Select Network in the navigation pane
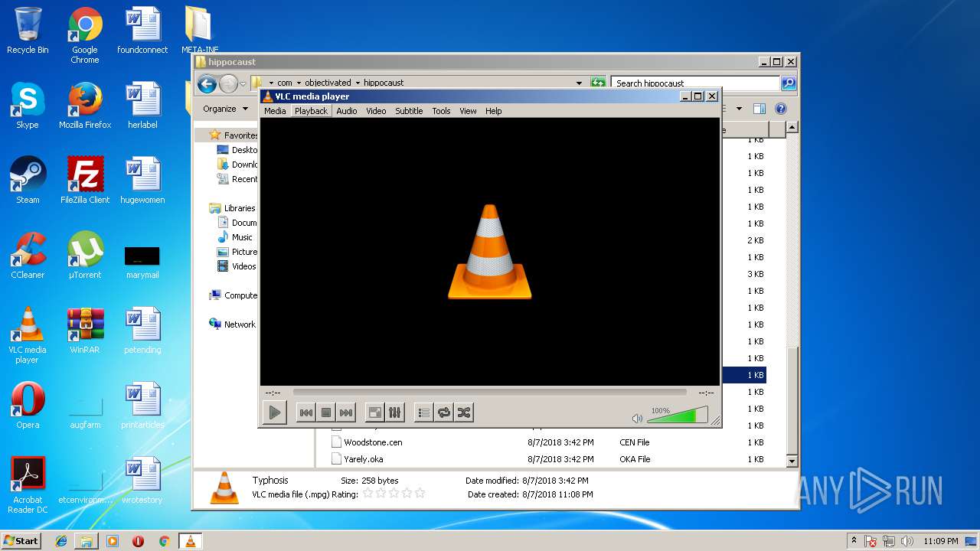This screenshot has width=980, height=551. (x=233, y=324)
